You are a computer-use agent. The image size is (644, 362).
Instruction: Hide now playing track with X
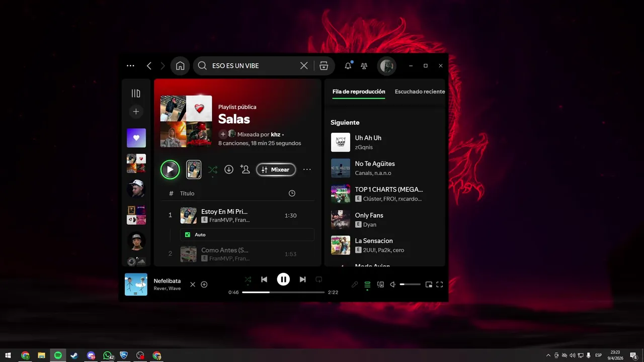click(193, 285)
